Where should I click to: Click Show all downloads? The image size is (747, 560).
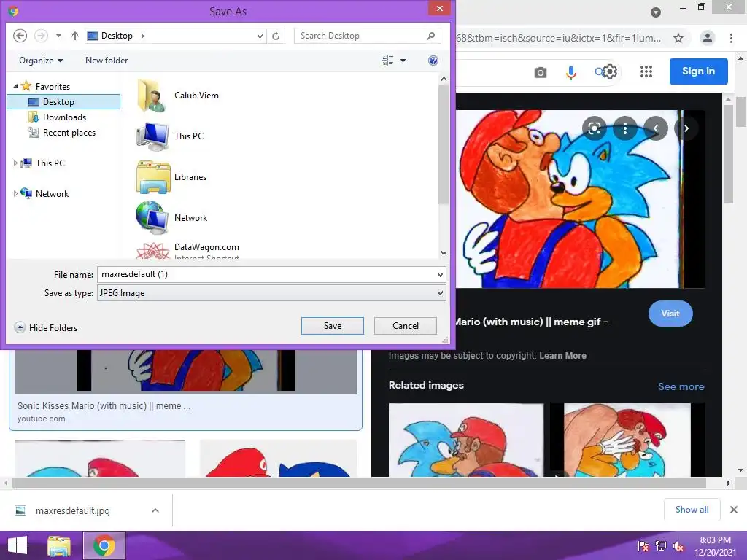point(692,510)
